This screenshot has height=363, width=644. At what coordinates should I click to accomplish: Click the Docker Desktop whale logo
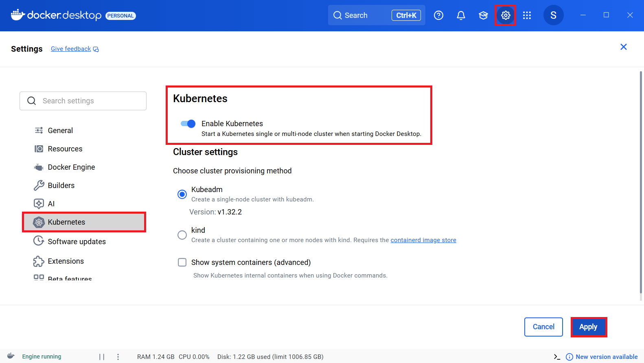click(x=18, y=15)
